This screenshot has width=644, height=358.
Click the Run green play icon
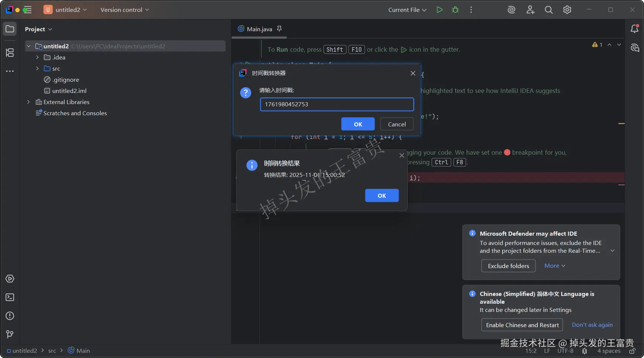click(x=439, y=10)
